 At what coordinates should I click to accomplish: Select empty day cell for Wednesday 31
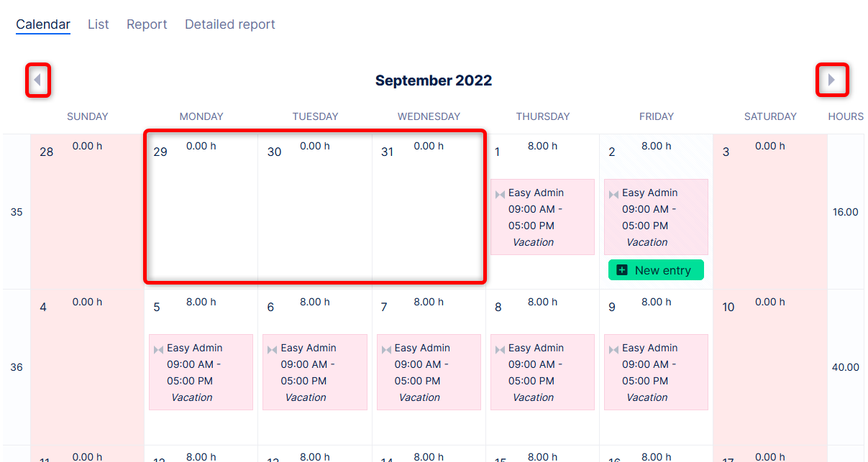click(429, 216)
